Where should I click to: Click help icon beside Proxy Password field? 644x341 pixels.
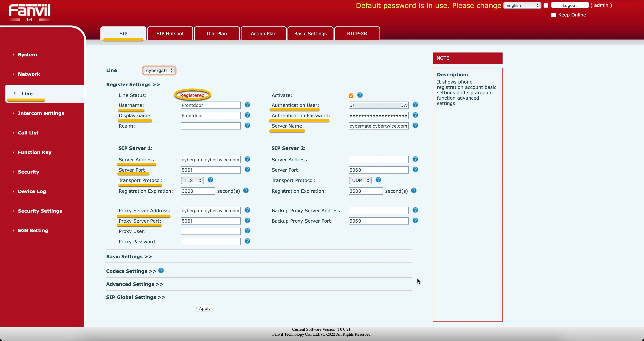pyautogui.click(x=247, y=241)
